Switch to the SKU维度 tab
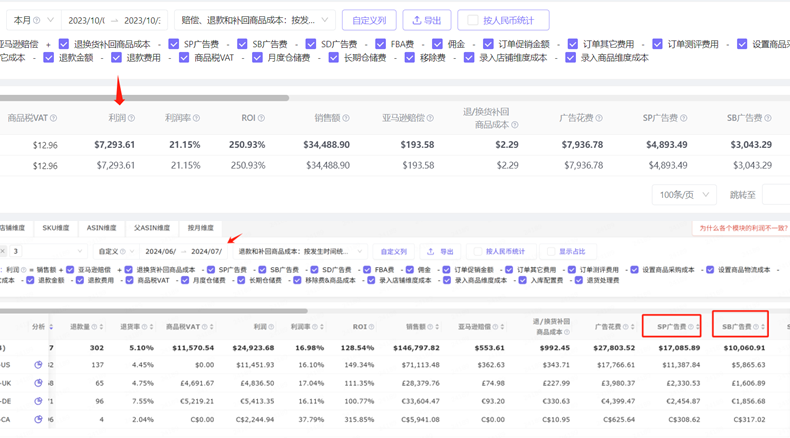790x438 pixels. (56, 228)
